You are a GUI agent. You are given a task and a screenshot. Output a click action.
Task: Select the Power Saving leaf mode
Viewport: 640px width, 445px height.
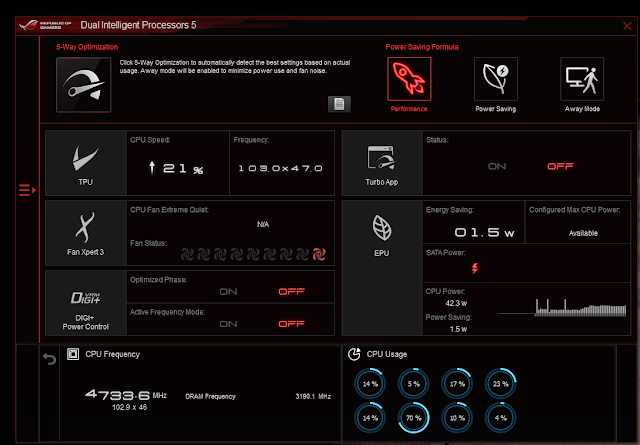click(x=496, y=79)
